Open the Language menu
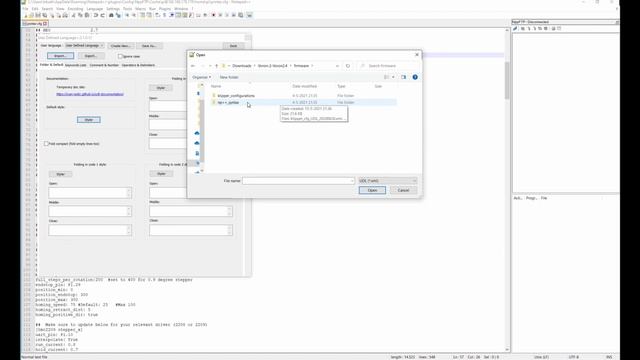The image size is (640, 360). point(95,9)
